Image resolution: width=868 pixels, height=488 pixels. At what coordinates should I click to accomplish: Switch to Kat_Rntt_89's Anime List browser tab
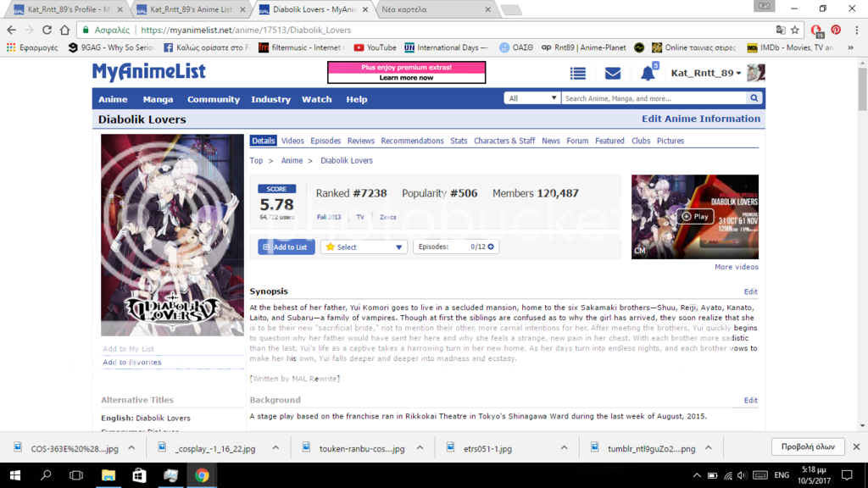click(191, 9)
